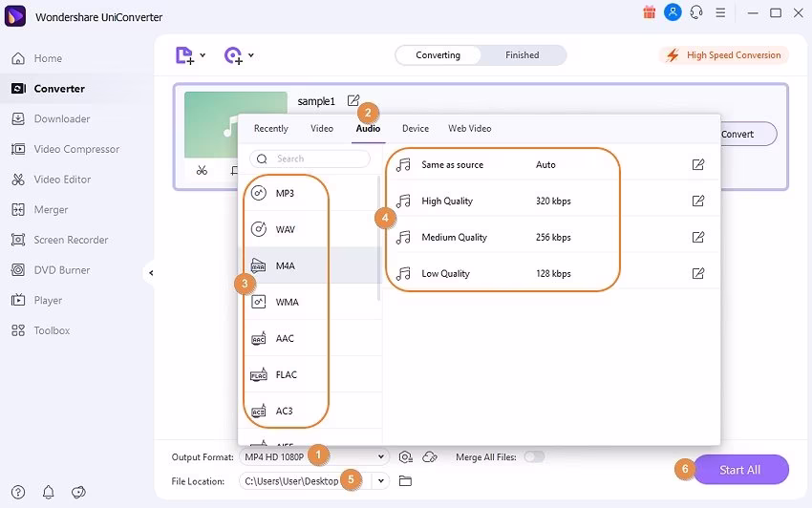Edit the Low Quality preset
This screenshot has width=812, height=508.
[x=698, y=273]
